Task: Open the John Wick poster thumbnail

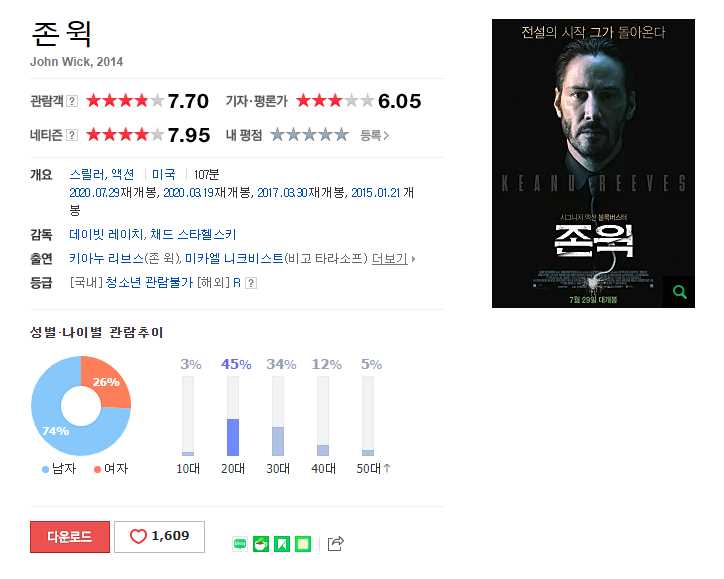Action: tap(593, 163)
